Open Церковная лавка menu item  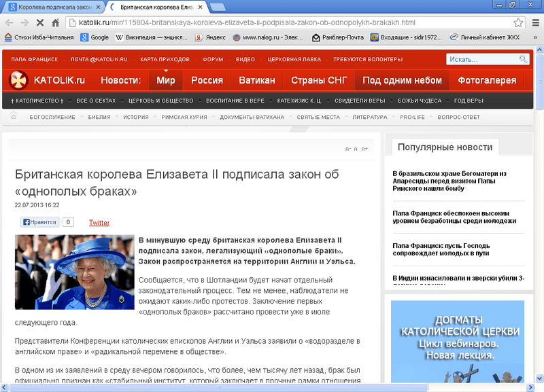[294, 59]
